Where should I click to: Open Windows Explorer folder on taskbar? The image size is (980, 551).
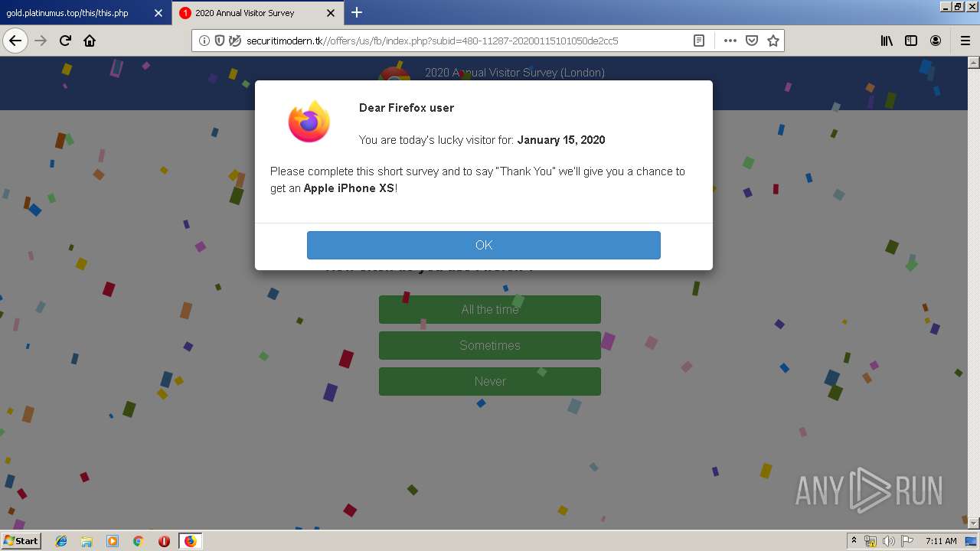tap(87, 541)
